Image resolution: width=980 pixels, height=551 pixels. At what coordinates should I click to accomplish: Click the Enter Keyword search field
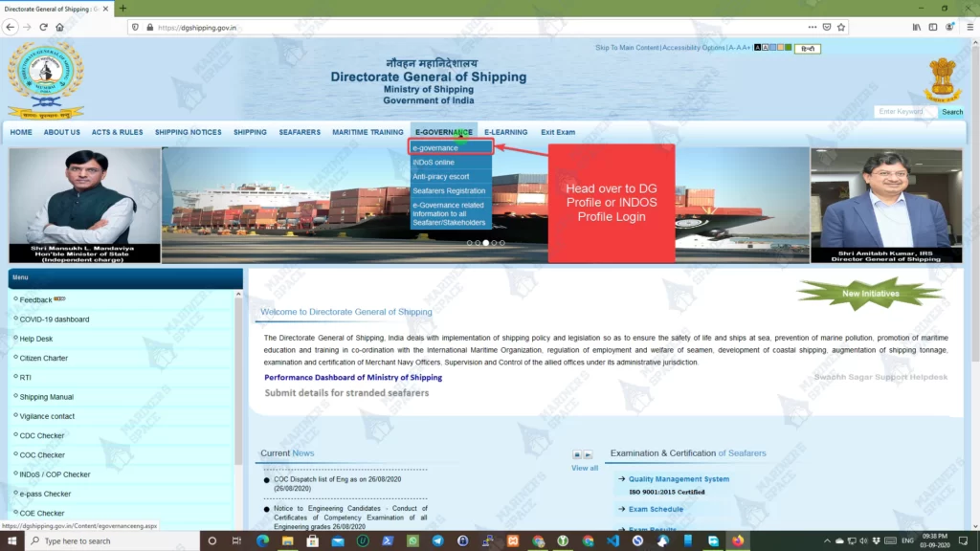click(905, 112)
